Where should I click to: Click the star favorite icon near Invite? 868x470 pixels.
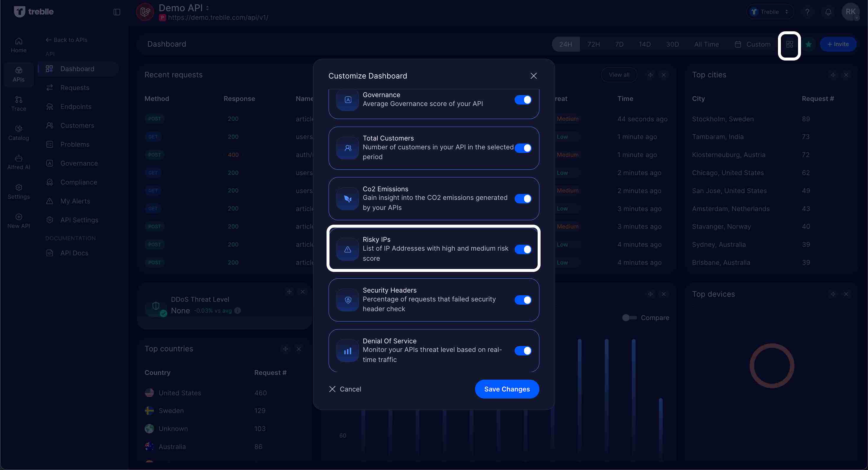809,44
